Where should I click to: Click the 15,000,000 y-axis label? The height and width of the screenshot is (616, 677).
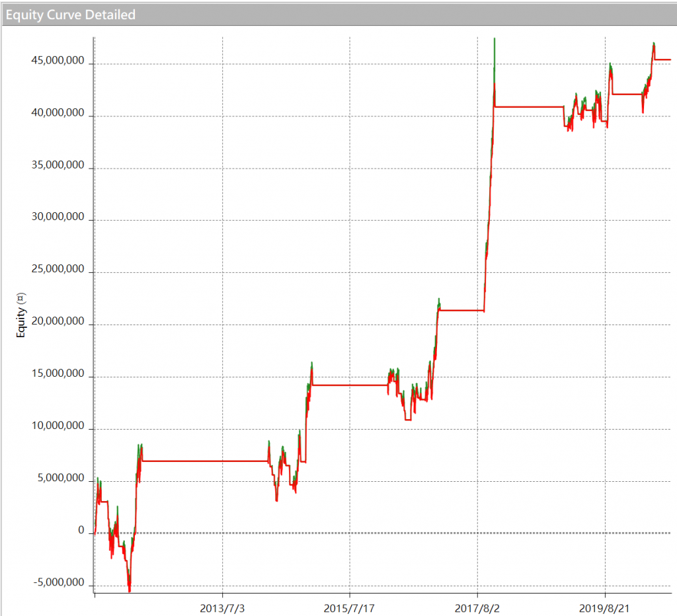[x=58, y=374]
